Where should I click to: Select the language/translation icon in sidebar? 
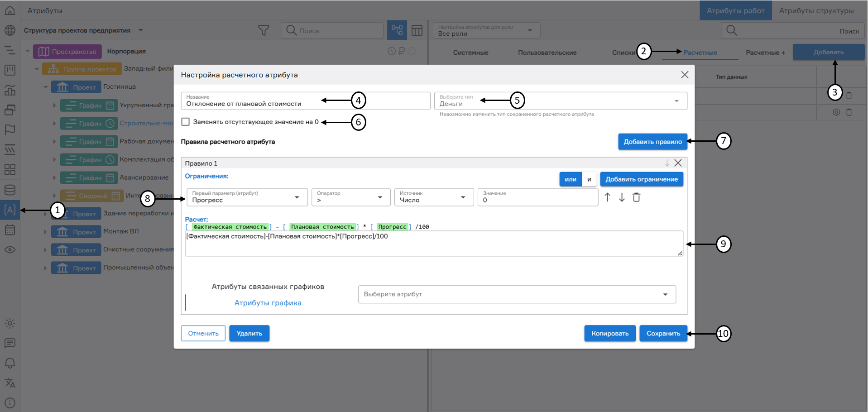pyautogui.click(x=10, y=383)
